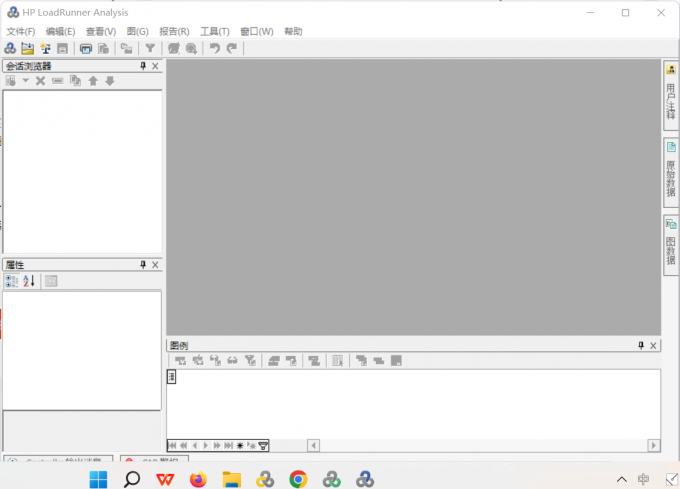Click the magnifier zoom icon in the toolbar
Screen dimensions: 680x489
[191, 49]
